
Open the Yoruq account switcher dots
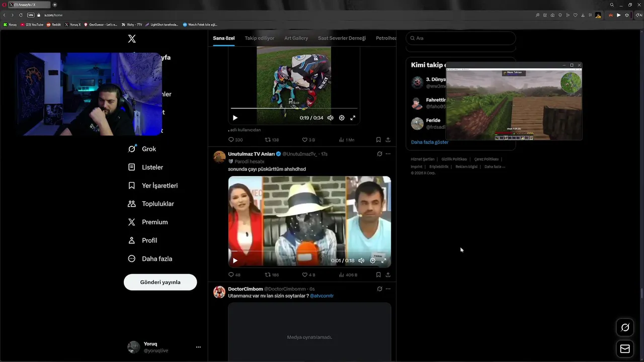pos(198,347)
